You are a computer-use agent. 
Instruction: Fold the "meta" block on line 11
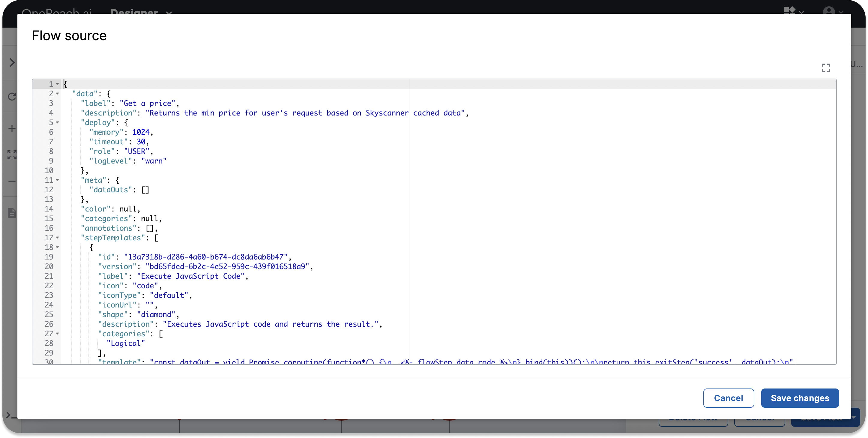[x=57, y=180]
